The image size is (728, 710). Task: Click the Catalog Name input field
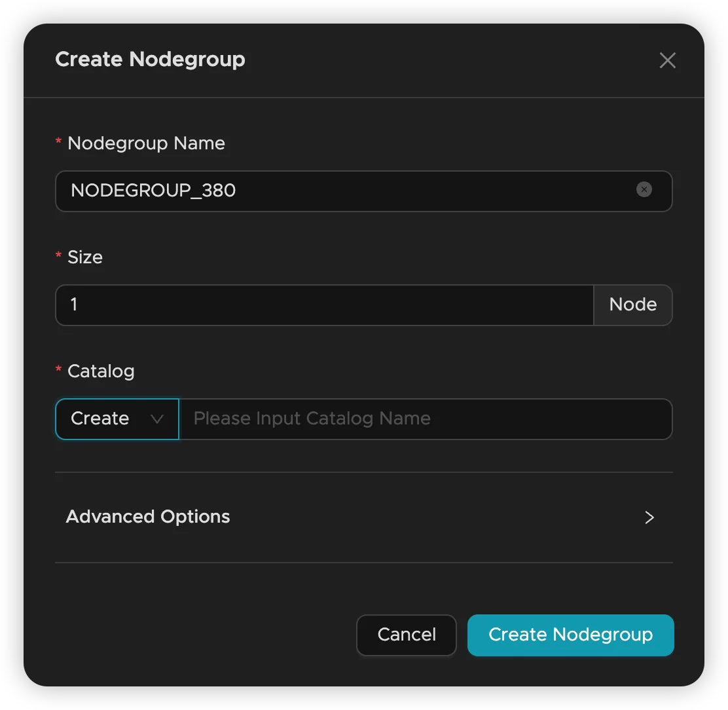[426, 419]
